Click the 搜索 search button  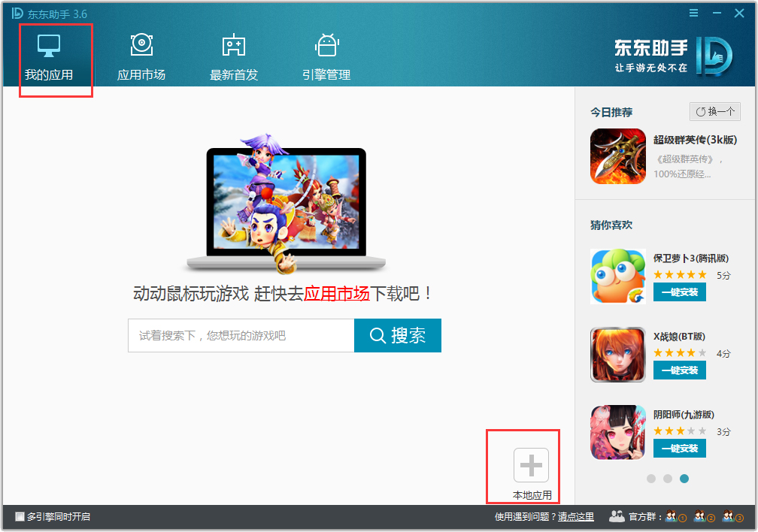coord(398,335)
